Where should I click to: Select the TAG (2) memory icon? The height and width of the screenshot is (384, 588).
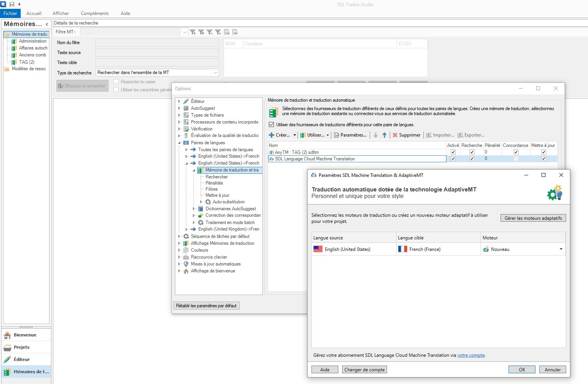click(x=14, y=62)
